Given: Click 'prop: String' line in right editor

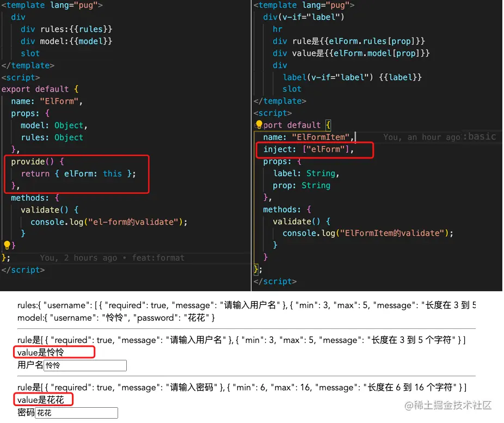Looking at the screenshot, I should (x=302, y=186).
